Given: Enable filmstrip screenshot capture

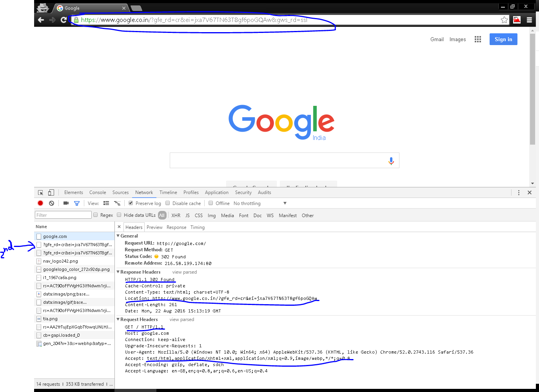Looking at the screenshot, I should click(65, 203).
